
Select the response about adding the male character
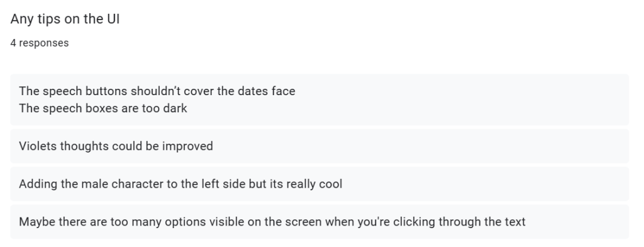[180, 184]
